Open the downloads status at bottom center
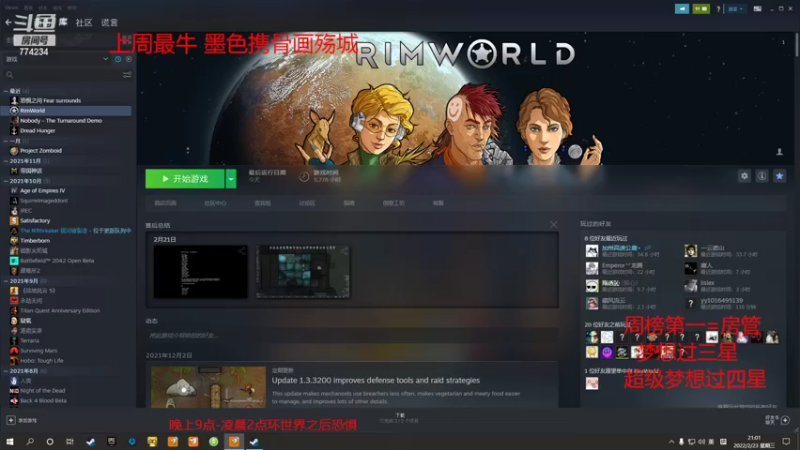This screenshot has width=800, height=450. click(x=399, y=418)
